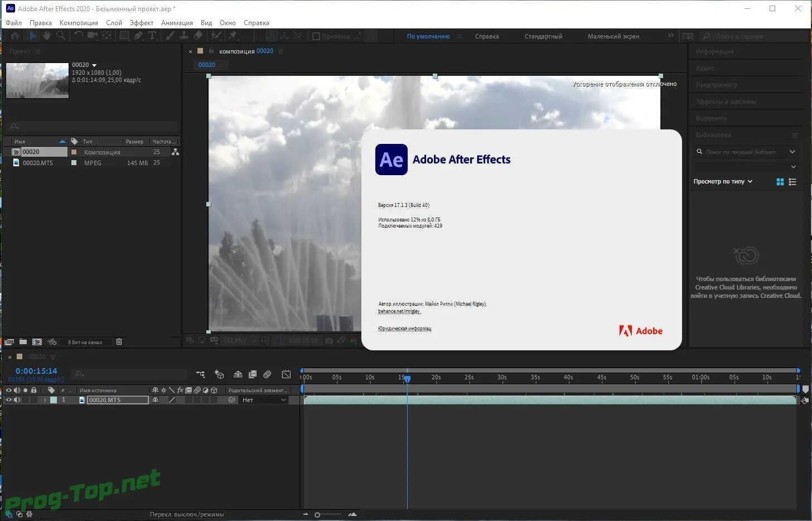812x521 pixels.
Task: Hide video of layer 00020.MTS
Action: tap(8, 400)
